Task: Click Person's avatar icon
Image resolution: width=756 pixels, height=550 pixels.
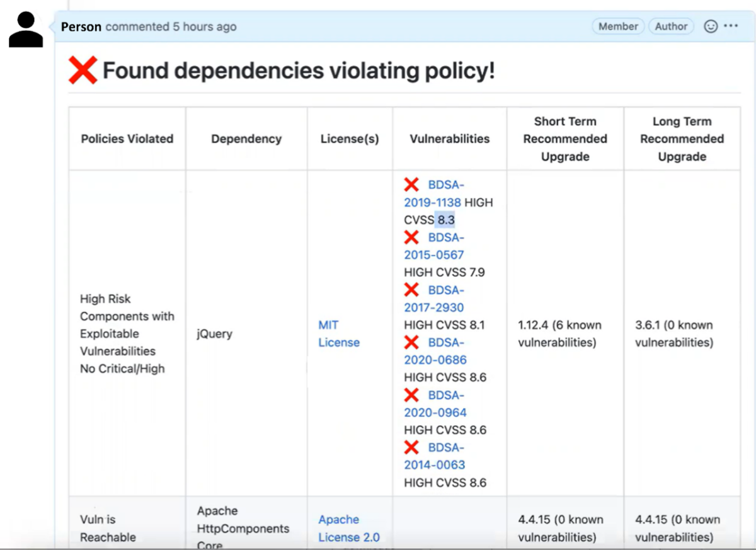Action: click(25, 28)
